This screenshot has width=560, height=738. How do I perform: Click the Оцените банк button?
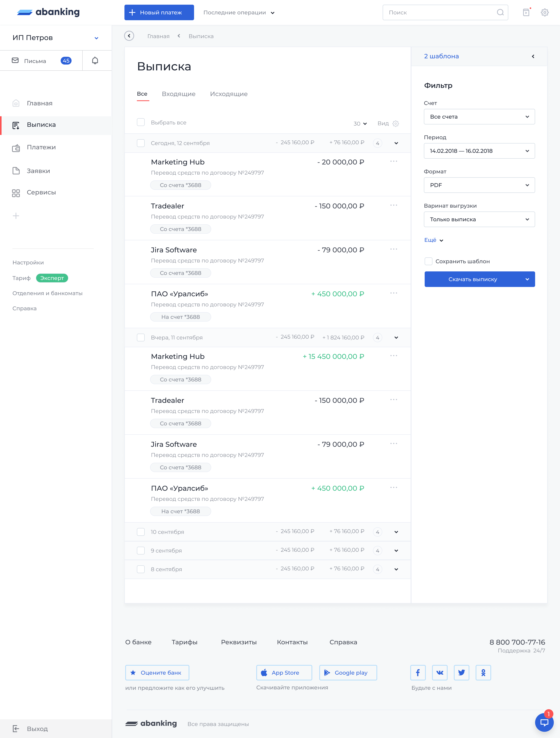[x=157, y=673]
